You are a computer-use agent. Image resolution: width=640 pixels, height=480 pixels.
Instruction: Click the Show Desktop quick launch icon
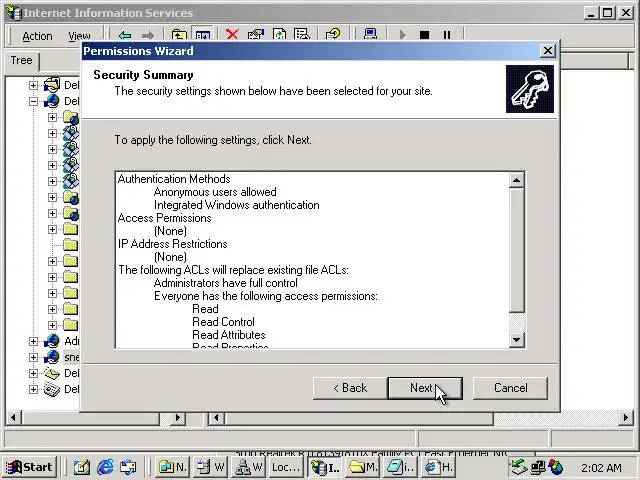[82, 467]
